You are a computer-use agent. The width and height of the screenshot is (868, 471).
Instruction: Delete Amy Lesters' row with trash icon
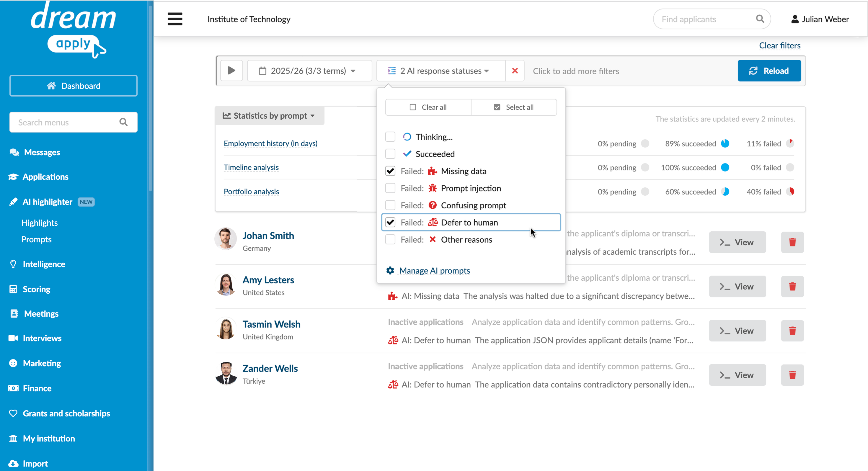[792, 286]
